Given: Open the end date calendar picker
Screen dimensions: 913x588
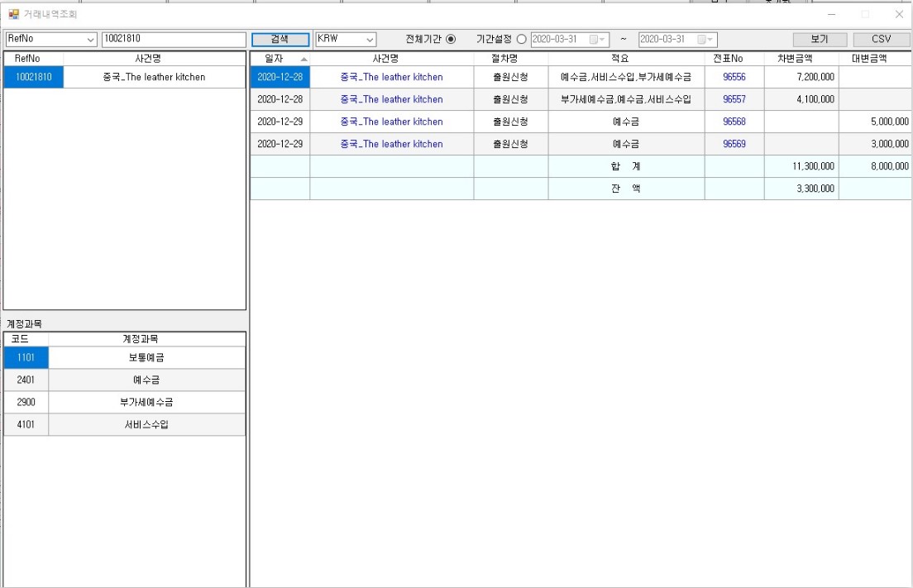Looking at the screenshot, I should point(705,40).
